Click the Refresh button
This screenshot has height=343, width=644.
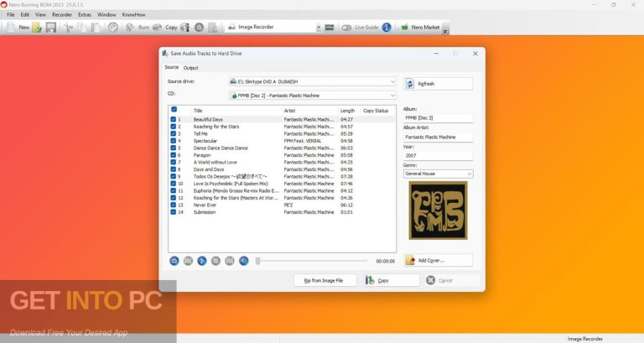click(x=438, y=84)
